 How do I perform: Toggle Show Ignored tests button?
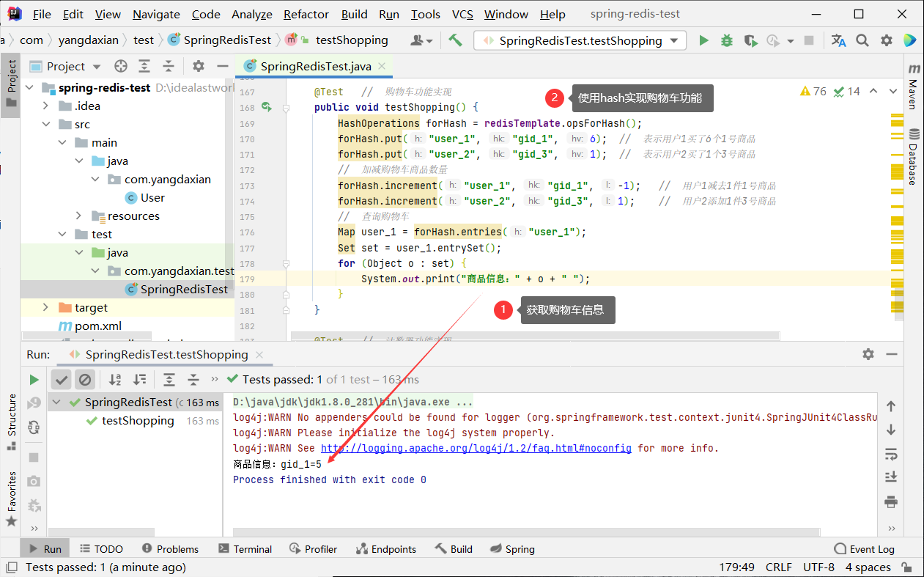click(85, 379)
